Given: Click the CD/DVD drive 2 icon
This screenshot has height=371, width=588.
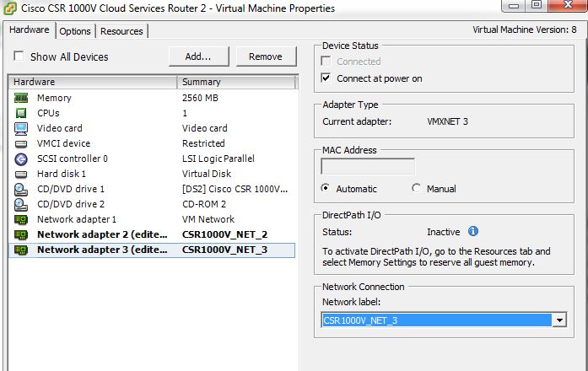Looking at the screenshot, I should click(21, 205).
